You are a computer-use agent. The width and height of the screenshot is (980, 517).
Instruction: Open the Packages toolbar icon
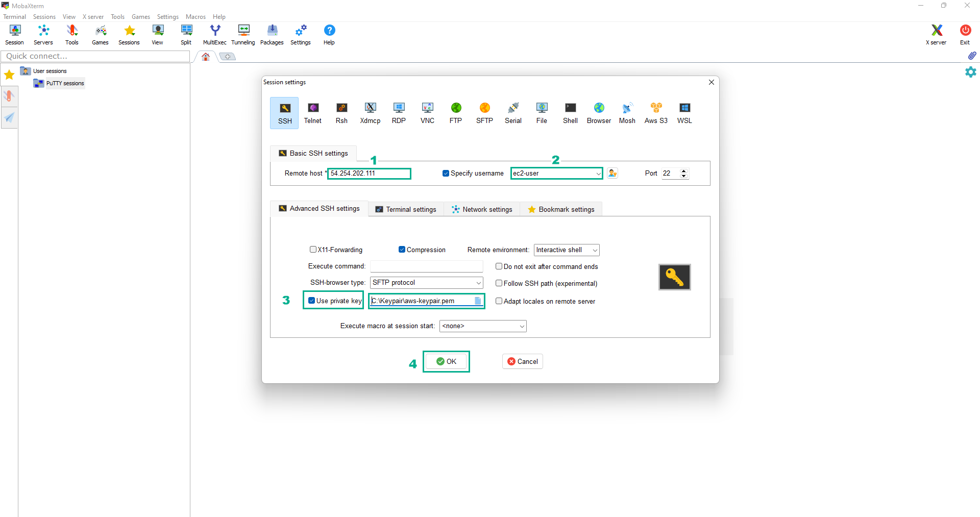[x=272, y=35]
